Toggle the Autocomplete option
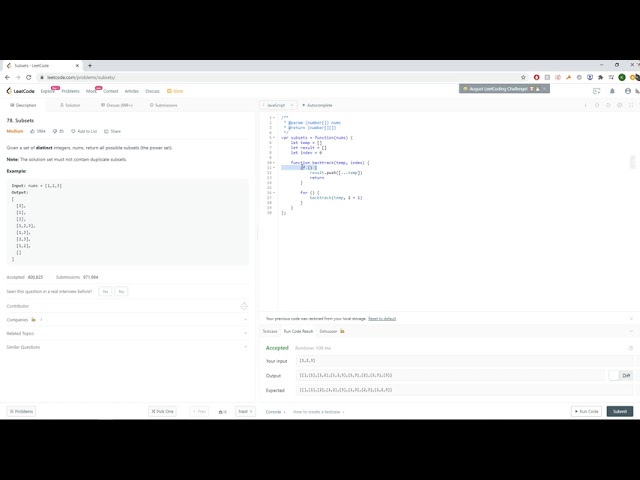 317,105
